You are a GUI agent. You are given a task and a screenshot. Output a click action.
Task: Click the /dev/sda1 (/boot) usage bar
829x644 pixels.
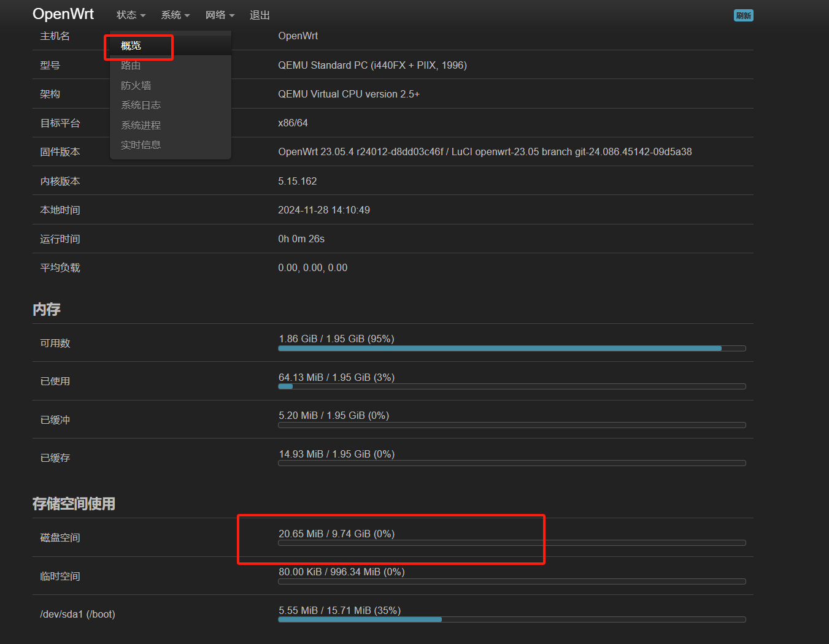(x=512, y=619)
